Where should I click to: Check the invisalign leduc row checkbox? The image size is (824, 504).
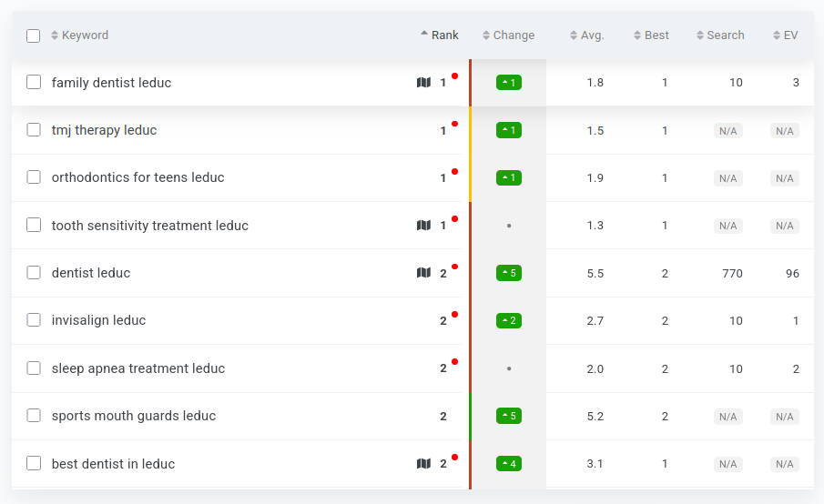(34, 319)
